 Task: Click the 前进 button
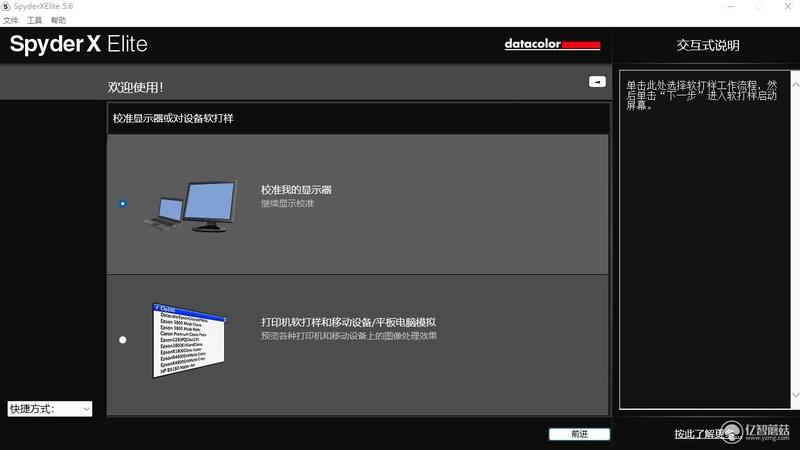point(579,434)
